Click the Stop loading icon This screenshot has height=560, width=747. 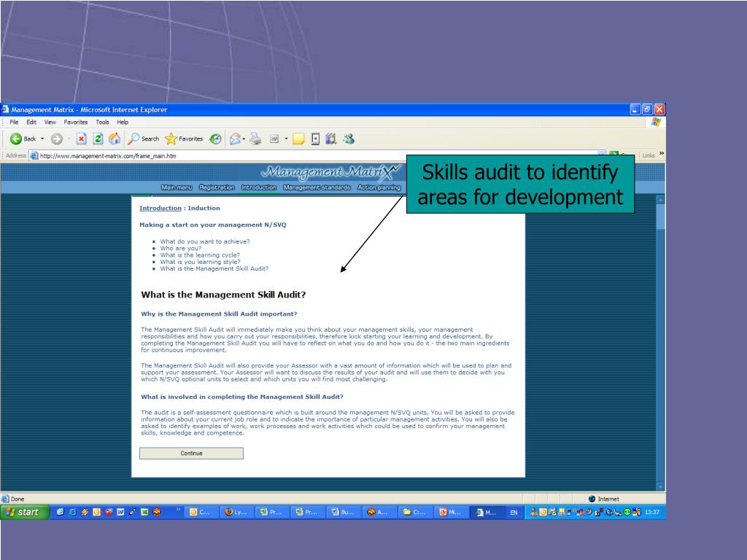click(82, 139)
